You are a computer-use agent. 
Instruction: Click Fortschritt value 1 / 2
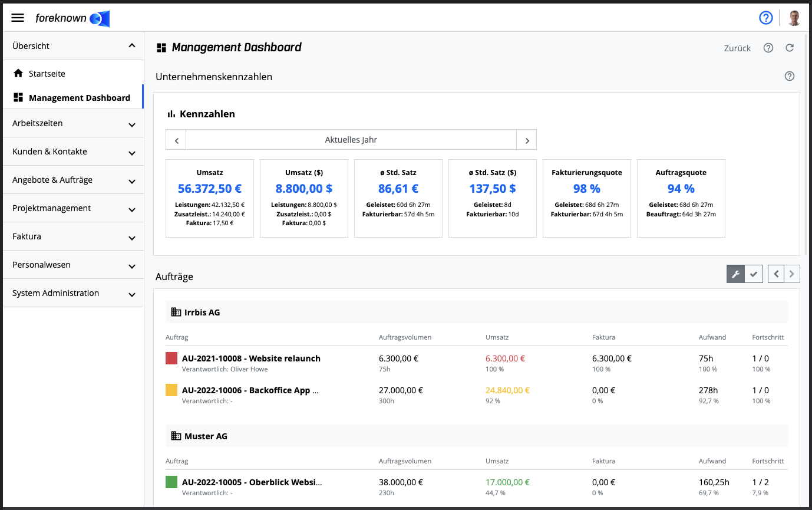click(761, 482)
